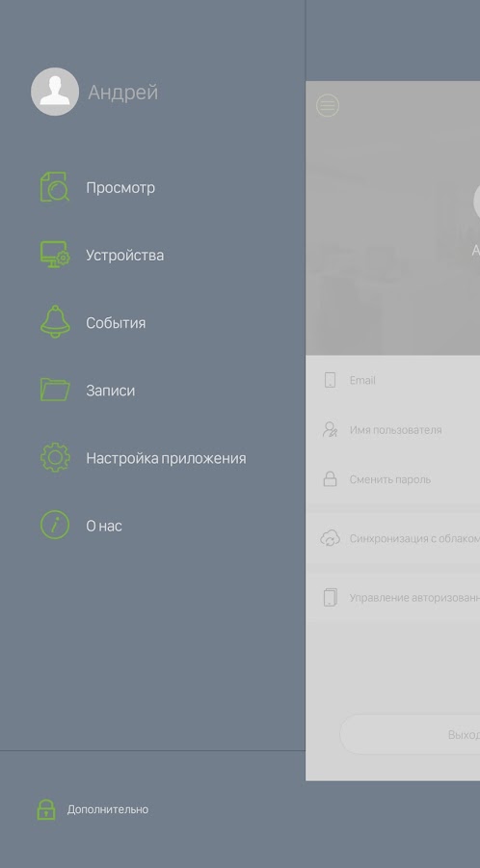Select the События menu entry
The height and width of the screenshot is (868, 480).
116,323
